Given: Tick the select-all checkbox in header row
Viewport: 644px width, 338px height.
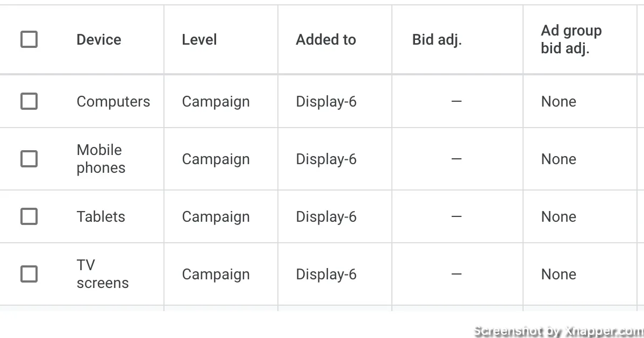Looking at the screenshot, I should (29, 39).
